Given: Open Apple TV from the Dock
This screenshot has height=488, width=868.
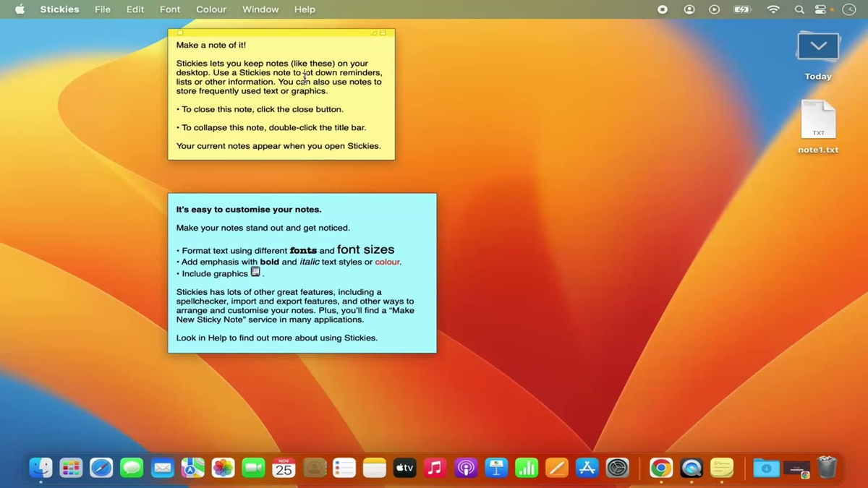Looking at the screenshot, I should pos(405,468).
